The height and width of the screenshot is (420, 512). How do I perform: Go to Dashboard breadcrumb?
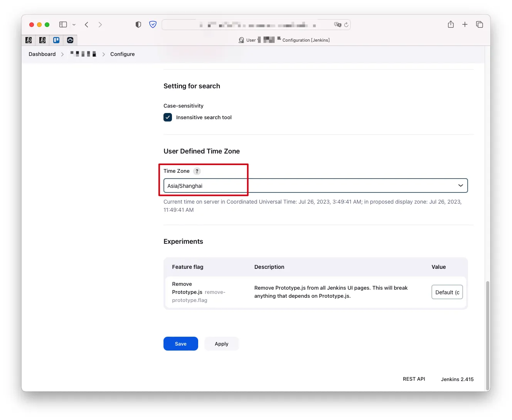[x=42, y=54]
